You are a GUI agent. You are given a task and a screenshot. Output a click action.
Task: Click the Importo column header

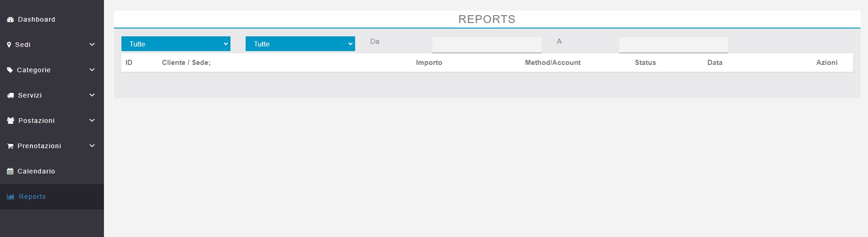429,63
